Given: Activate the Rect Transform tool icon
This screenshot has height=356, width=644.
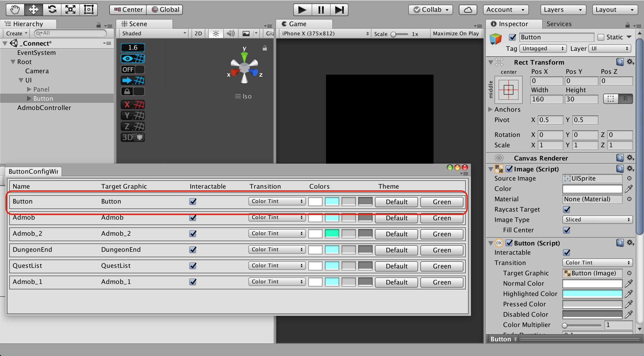Looking at the screenshot, I should (89, 9).
